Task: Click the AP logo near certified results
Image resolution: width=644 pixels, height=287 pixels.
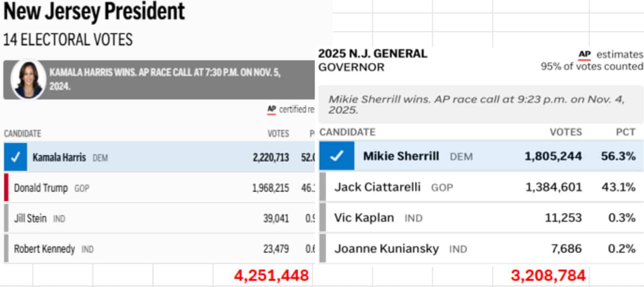Action: click(272, 109)
